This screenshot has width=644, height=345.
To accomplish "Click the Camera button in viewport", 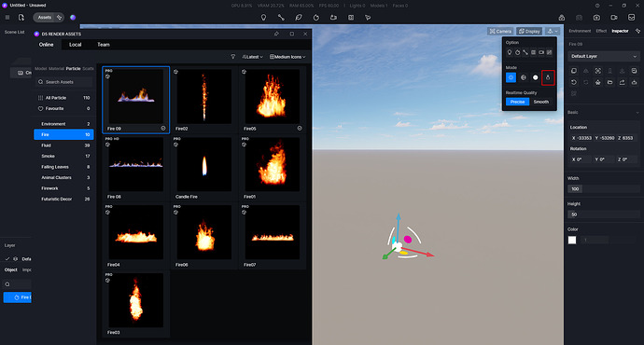I will pos(500,31).
